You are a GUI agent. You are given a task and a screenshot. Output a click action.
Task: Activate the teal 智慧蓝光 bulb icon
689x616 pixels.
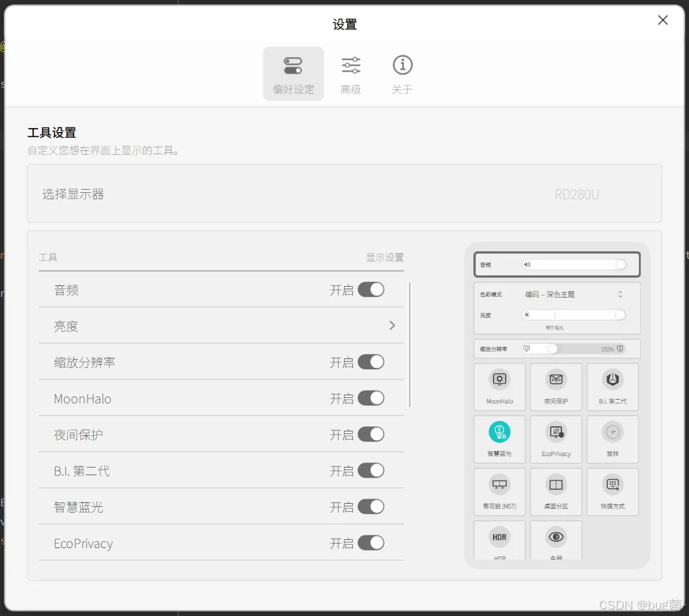click(x=499, y=432)
